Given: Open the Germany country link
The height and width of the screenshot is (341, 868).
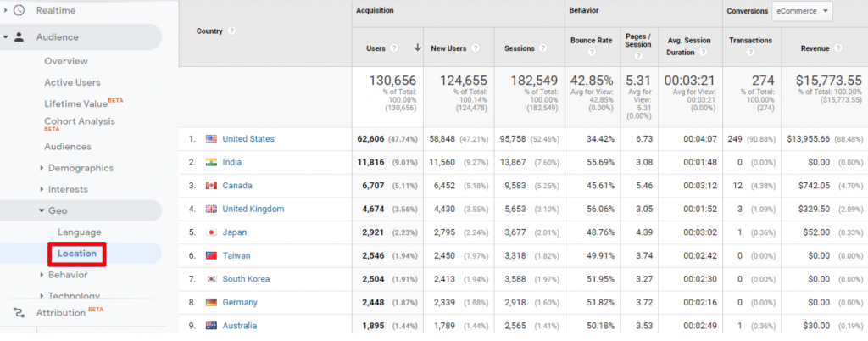Looking at the screenshot, I should coord(240,302).
